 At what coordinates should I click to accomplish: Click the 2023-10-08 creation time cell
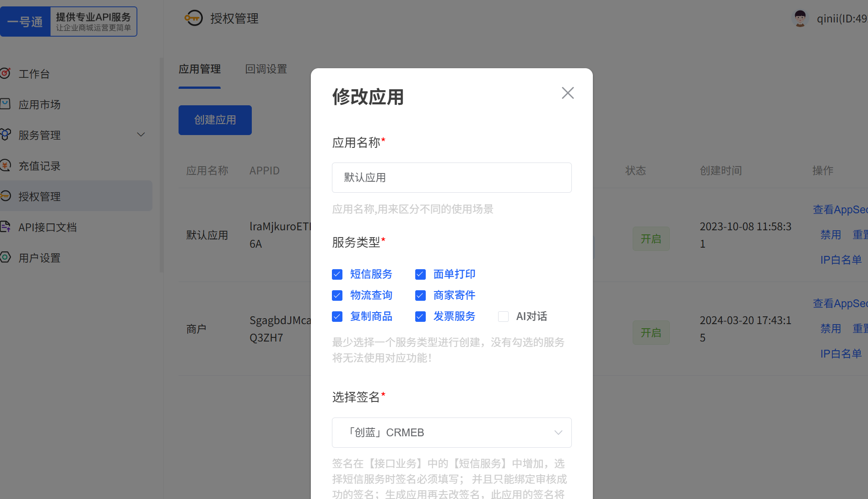pos(745,235)
